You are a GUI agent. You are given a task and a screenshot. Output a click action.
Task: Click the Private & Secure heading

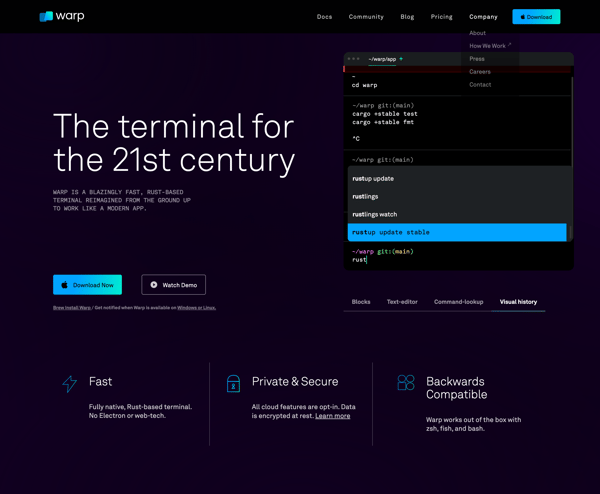pyautogui.click(x=295, y=382)
